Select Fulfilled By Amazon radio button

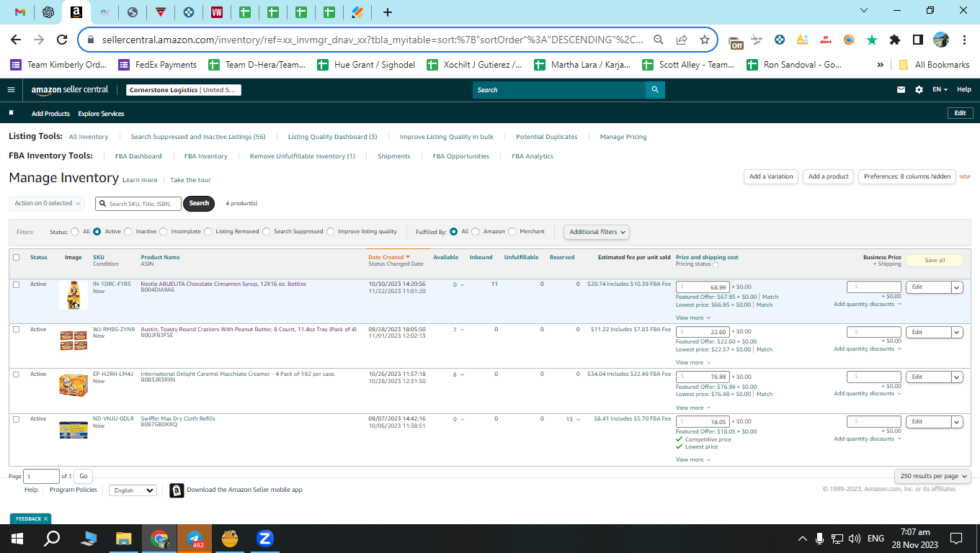coord(476,232)
